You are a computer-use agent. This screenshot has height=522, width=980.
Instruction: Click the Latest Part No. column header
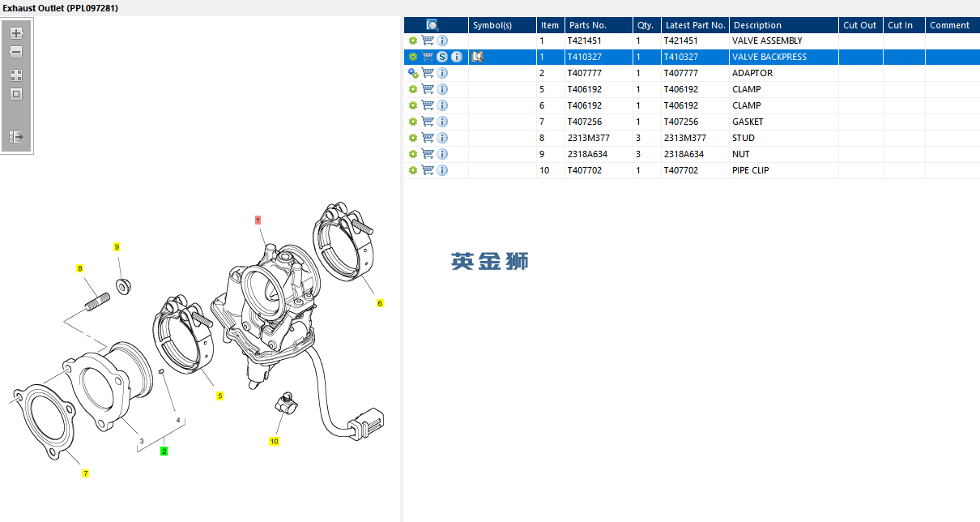(696, 25)
